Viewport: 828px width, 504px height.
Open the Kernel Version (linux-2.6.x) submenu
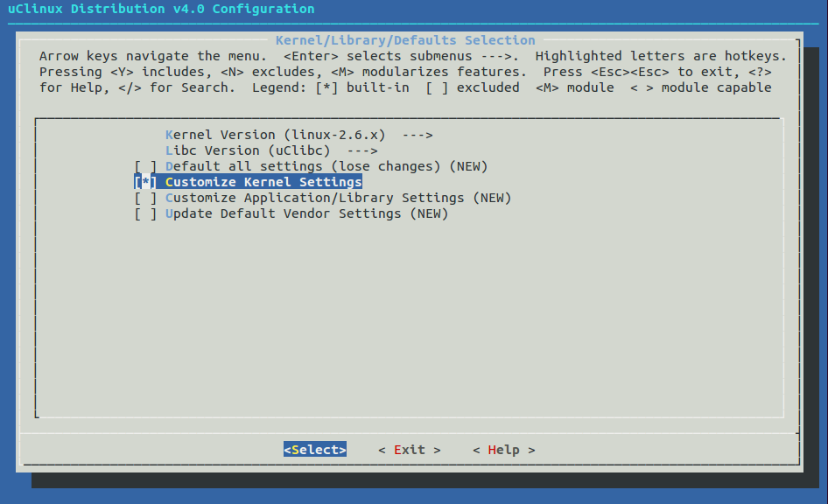tap(298, 135)
